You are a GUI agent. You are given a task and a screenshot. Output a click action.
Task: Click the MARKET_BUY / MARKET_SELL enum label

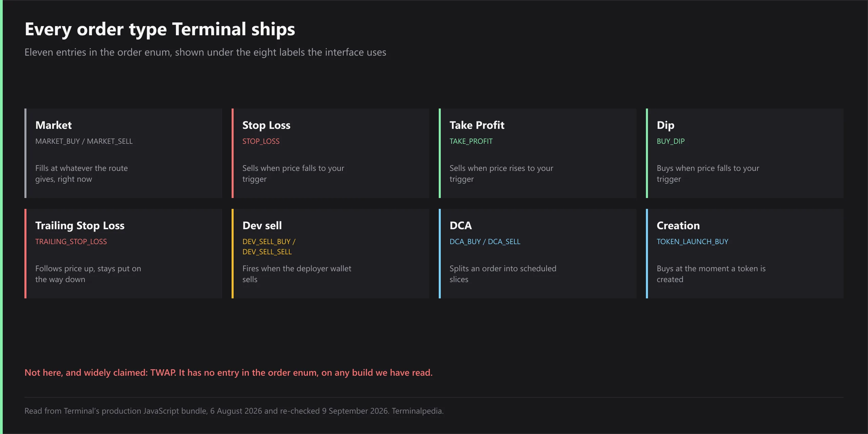tap(84, 141)
